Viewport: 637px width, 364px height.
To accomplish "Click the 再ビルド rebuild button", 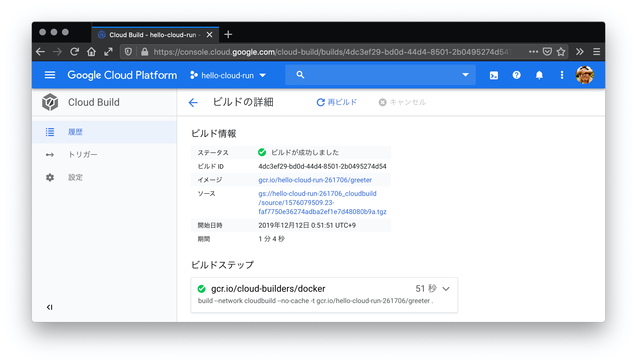I will 337,102.
